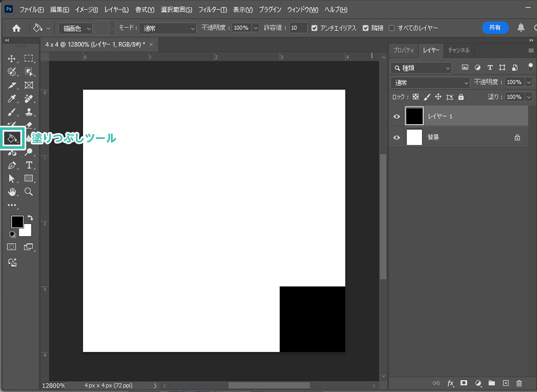The height and width of the screenshot is (392, 537).
Task: Toggle the 隣接 checkbox
Action: 365,28
